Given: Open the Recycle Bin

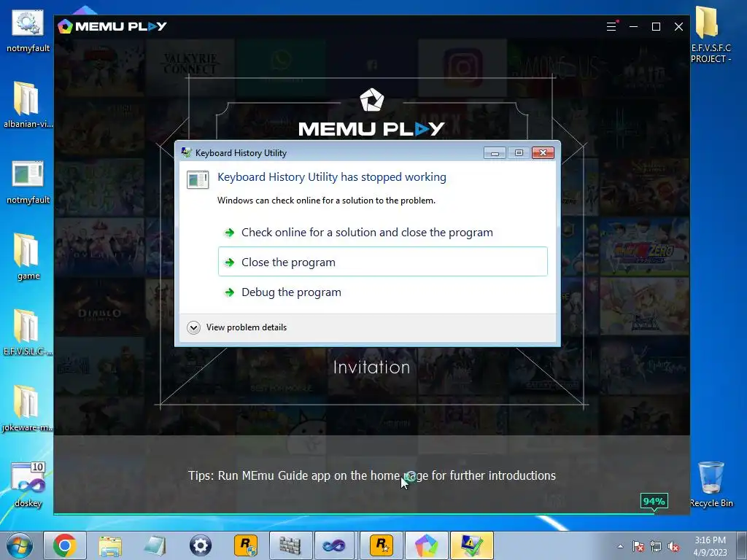Looking at the screenshot, I should (x=711, y=484).
